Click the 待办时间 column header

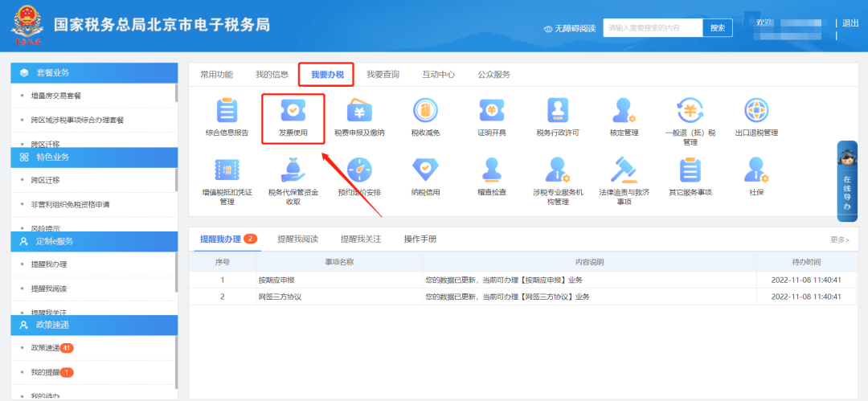806,261
